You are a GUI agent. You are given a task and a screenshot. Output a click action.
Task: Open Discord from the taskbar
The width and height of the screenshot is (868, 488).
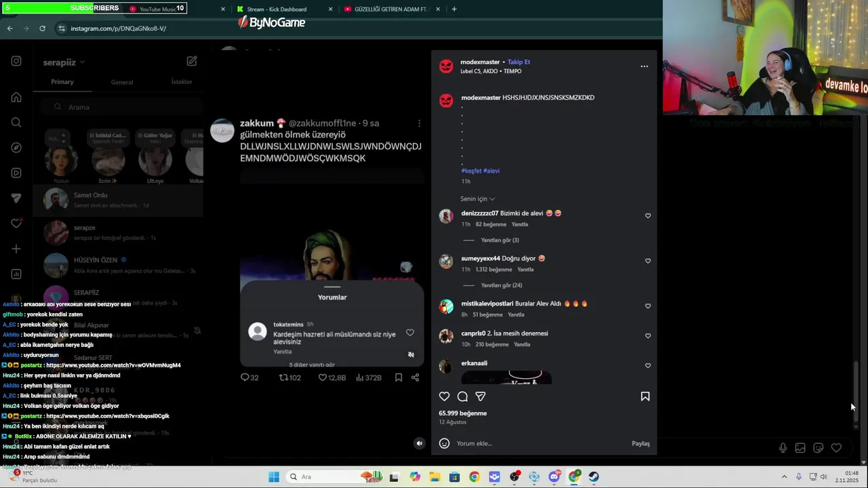pyautogui.click(x=554, y=476)
